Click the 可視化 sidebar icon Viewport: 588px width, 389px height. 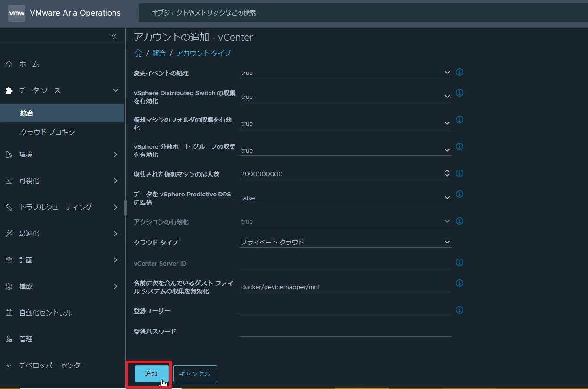pyautogui.click(x=9, y=181)
